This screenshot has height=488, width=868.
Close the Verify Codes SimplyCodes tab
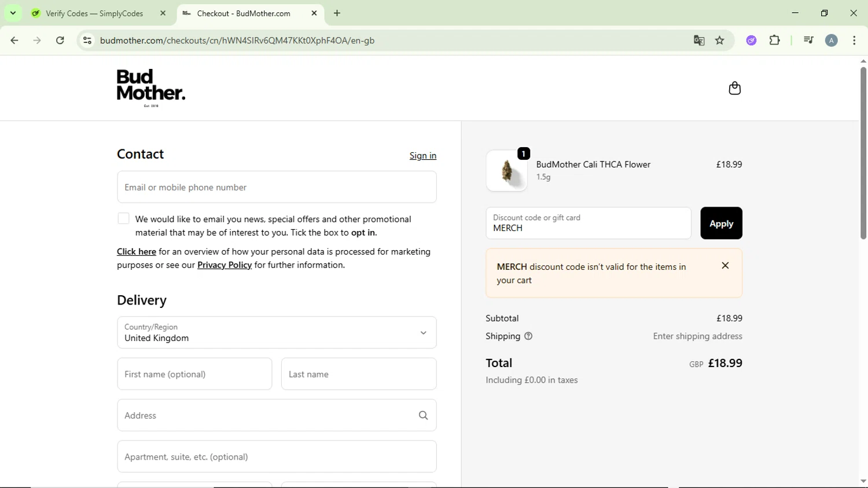(x=163, y=13)
